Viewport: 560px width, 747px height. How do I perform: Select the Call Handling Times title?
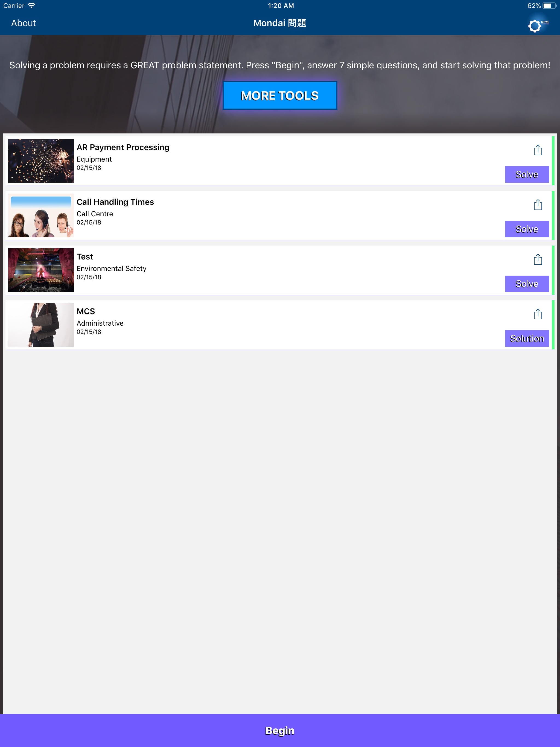click(115, 202)
